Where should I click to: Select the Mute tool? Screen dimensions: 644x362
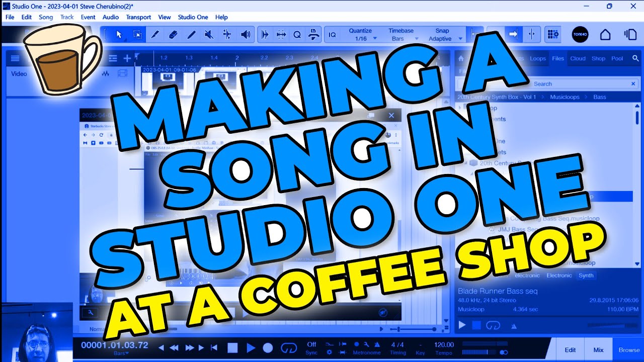point(209,35)
